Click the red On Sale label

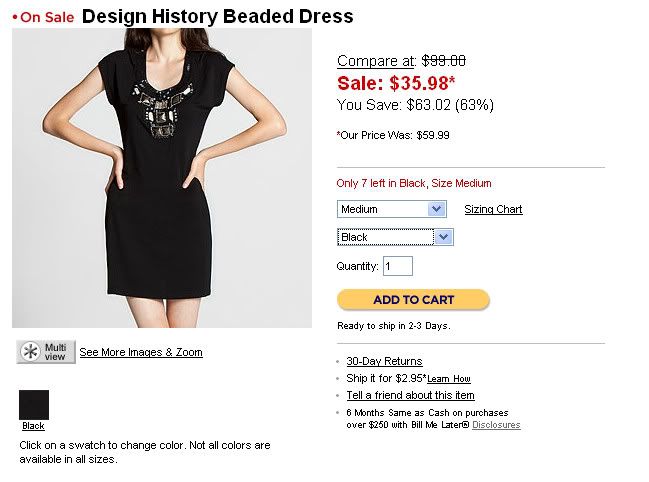(x=47, y=17)
